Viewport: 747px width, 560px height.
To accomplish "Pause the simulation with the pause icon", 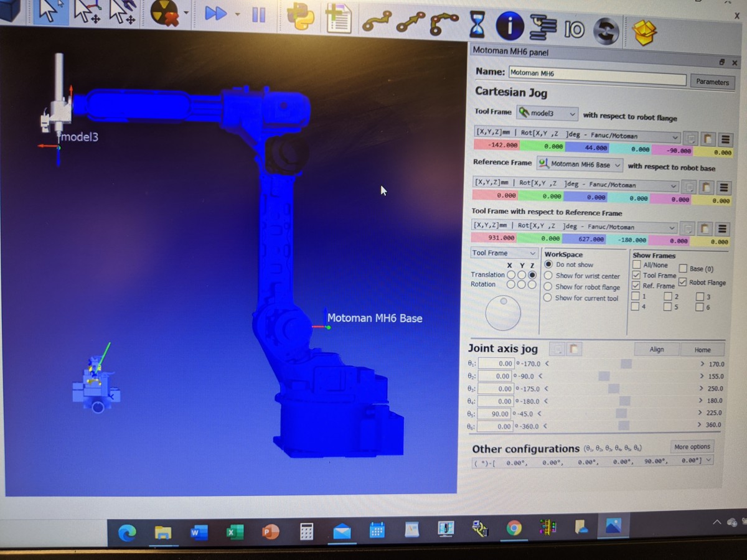I will [259, 15].
